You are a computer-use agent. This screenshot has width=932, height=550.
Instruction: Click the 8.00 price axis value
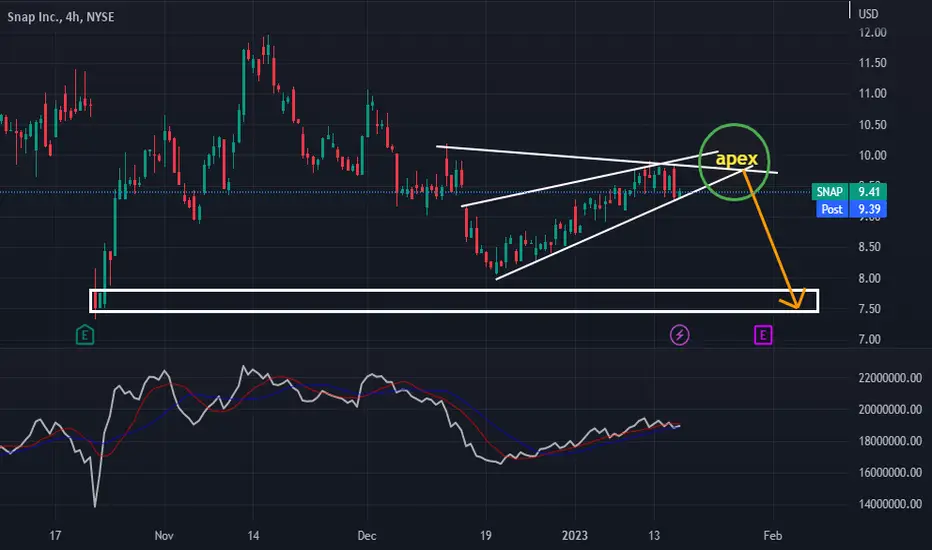click(x=870, y=278)
